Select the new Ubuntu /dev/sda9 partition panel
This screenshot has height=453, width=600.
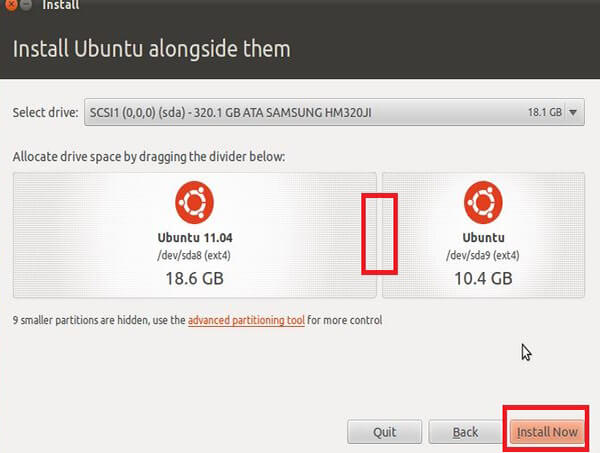point(483,235)
